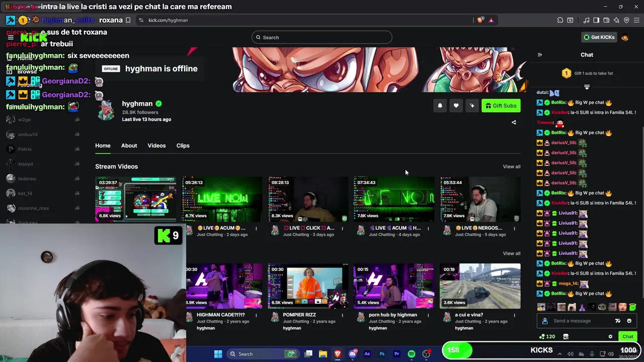Viewport: 644px width, 362px height.
Task: Click the Gift Subs button
Action: click(501, 106)
